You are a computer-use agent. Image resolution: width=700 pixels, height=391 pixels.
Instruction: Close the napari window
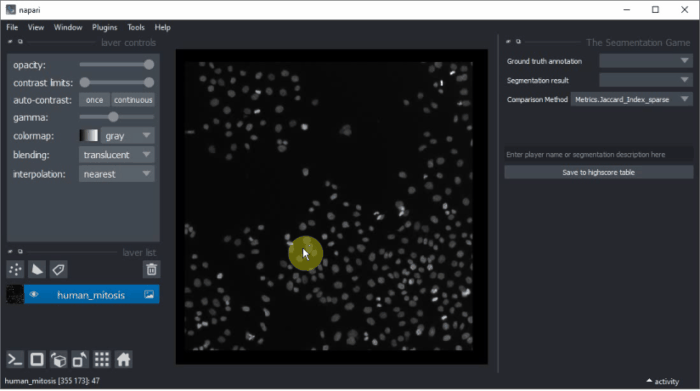[684, 10]
